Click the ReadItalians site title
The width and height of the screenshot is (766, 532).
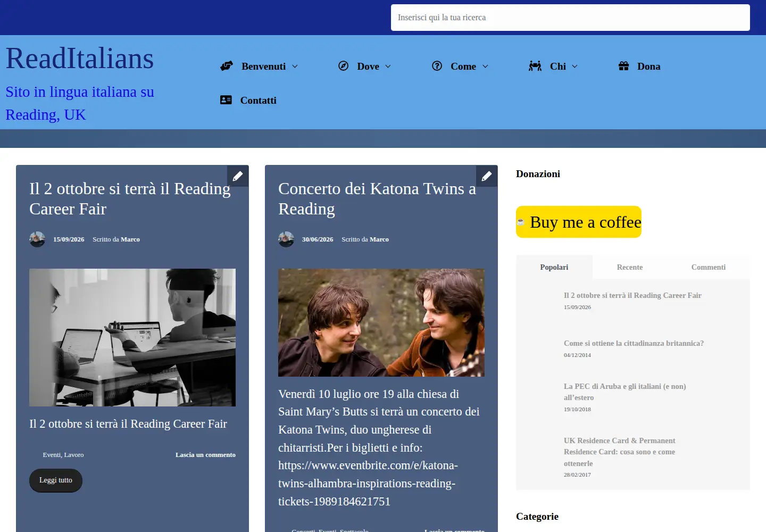point(80,58)
